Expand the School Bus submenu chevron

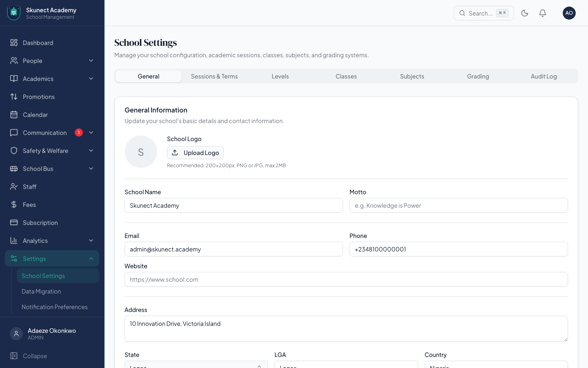pyautogui.click(x=91, y=168)
